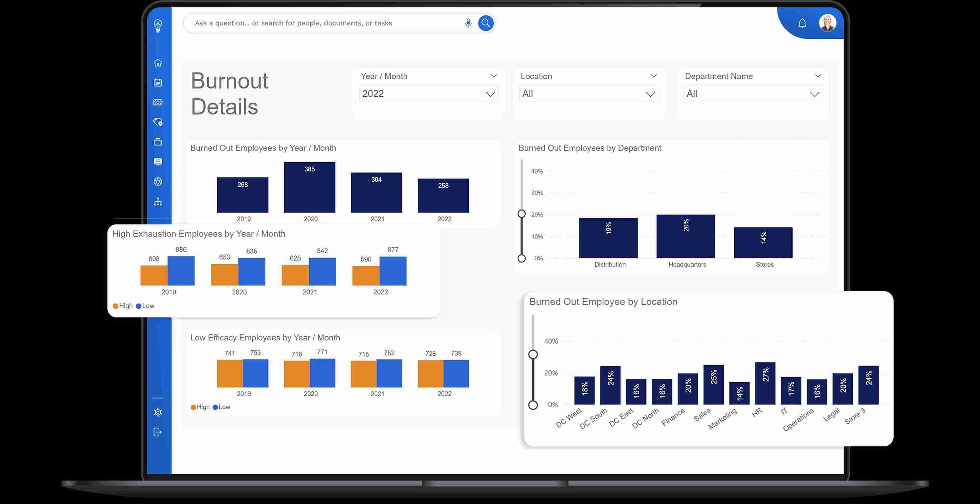
Task: Open the settings gear icon in sidebar
Action: tap(158, 413)
